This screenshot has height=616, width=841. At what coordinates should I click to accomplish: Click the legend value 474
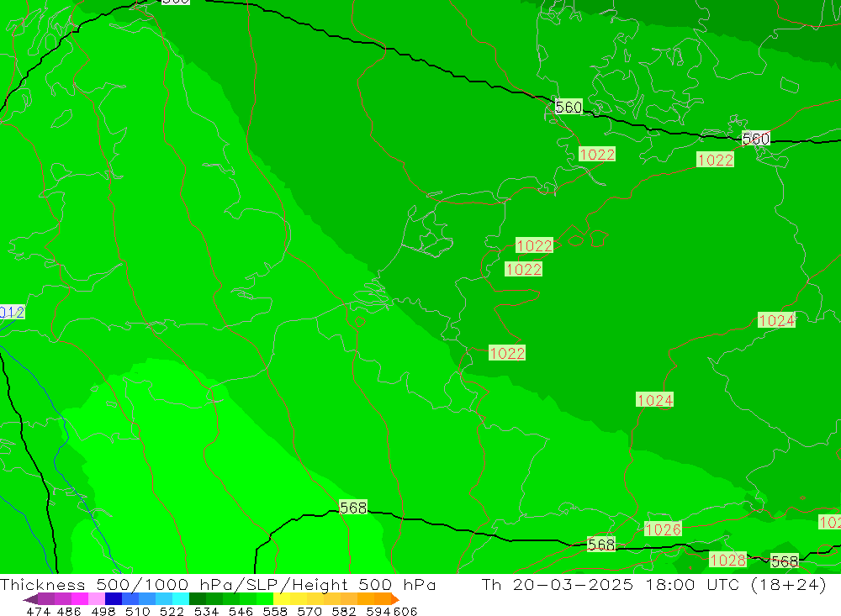(x=38, y=611)
